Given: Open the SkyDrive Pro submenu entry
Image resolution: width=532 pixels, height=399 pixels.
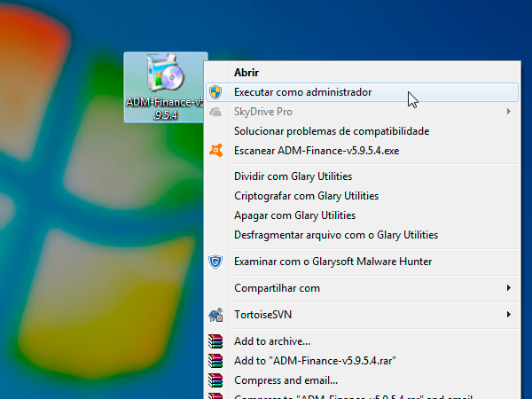Looking at the screenshot, I should (x=362, y=112).
